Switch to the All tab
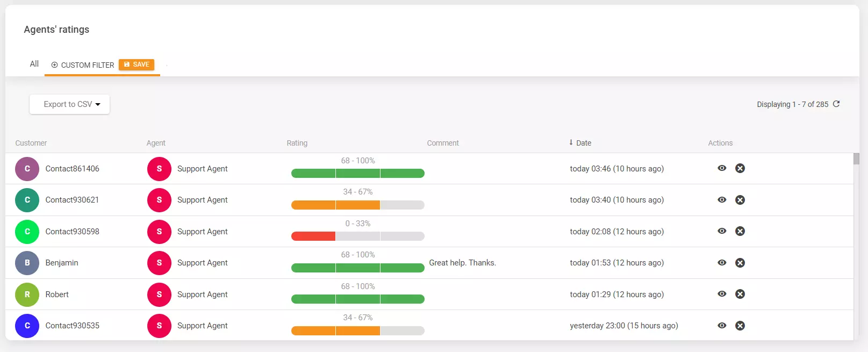Screen dimensions: 868x352 click(x=34, y=64)
